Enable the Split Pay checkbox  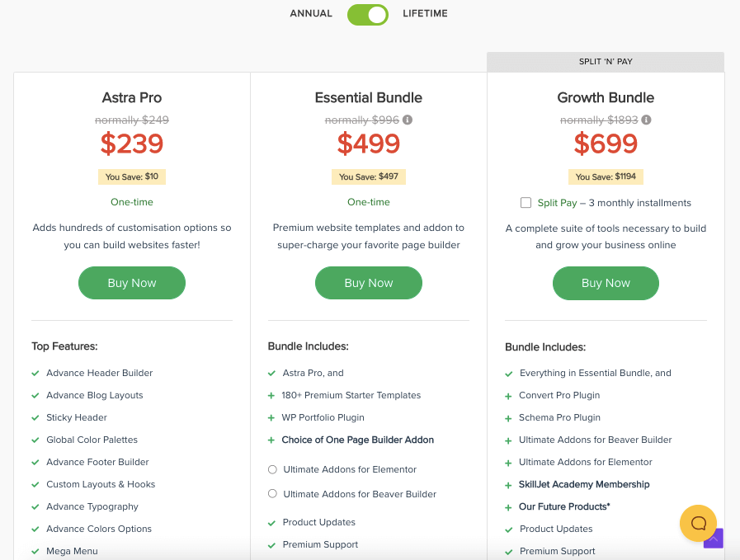526,203
